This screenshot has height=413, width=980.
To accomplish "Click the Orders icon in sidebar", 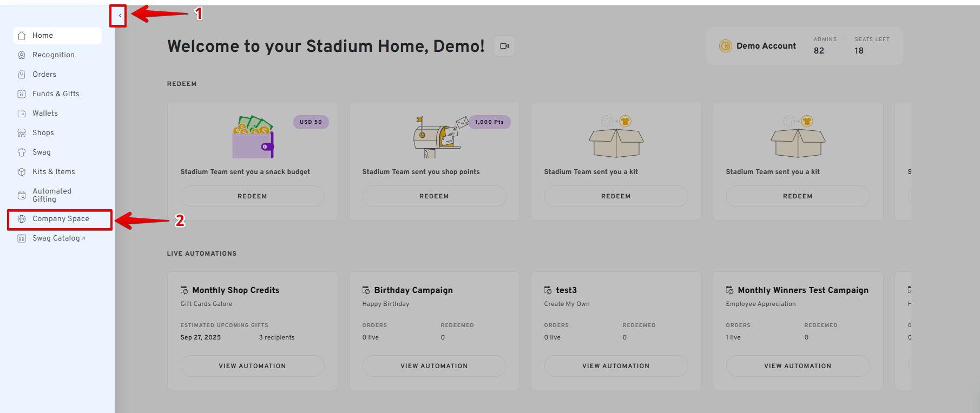I will [x=22, y=75].
